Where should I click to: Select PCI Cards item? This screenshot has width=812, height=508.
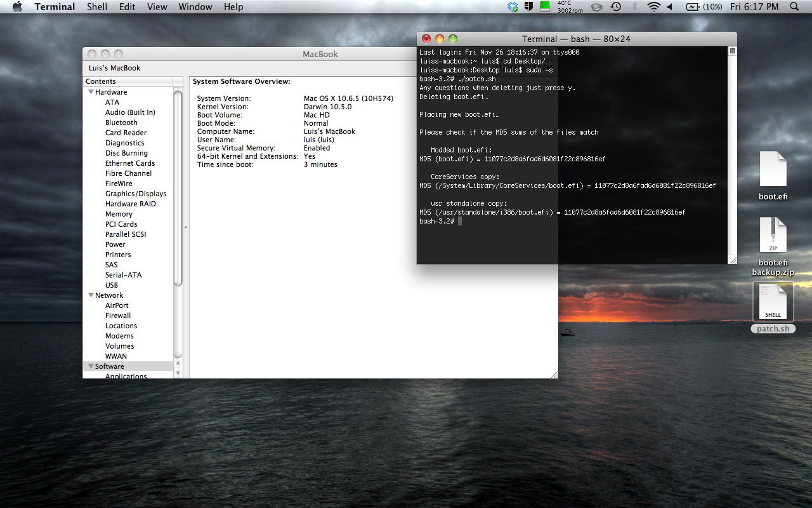pos(121,224)
